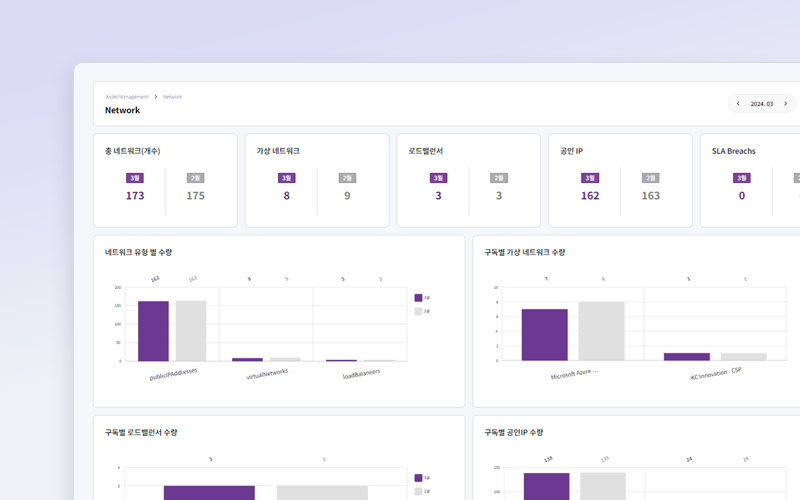
Task: Click the 3월 badge in 가상 네트워크 card
Action: pos(287,178)
